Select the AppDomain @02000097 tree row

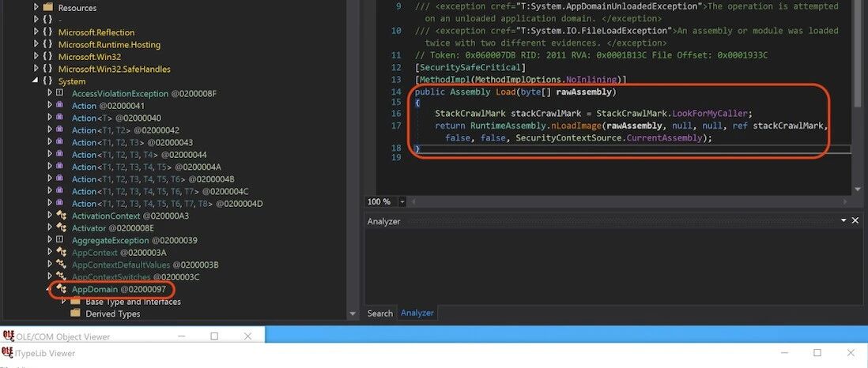tap(119, 289)
